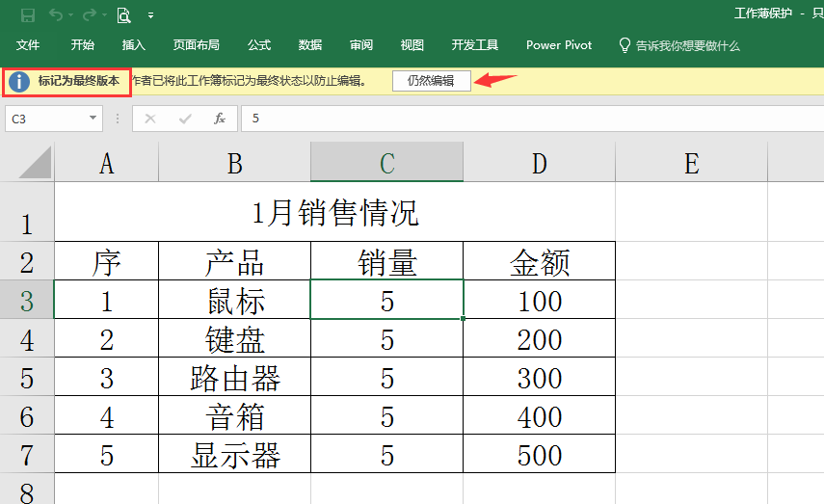Select the 销量 header cell
Image resolution: width=824 pixels, height=504 pixels.
pyautogui.click(x=386, y=261)
